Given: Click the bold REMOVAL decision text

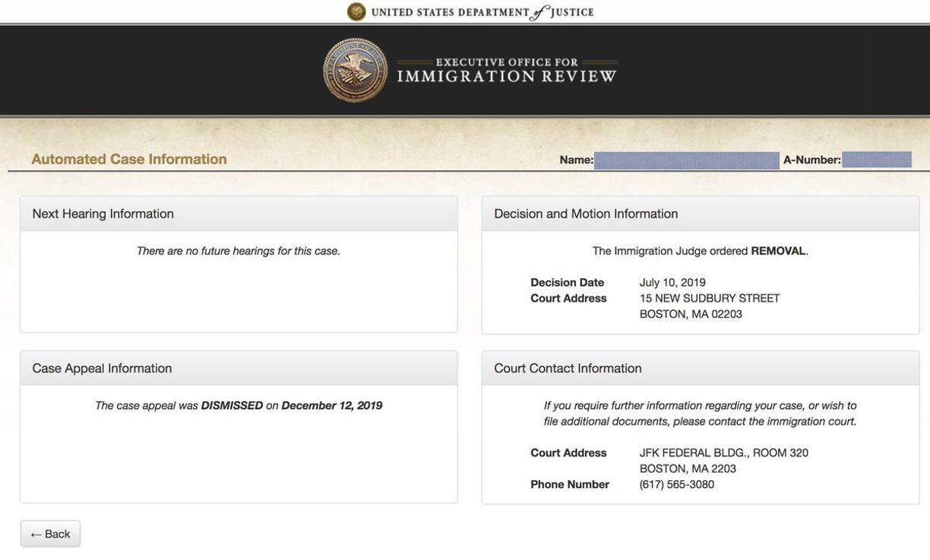Looking at the screenshot, I should 778,252.
